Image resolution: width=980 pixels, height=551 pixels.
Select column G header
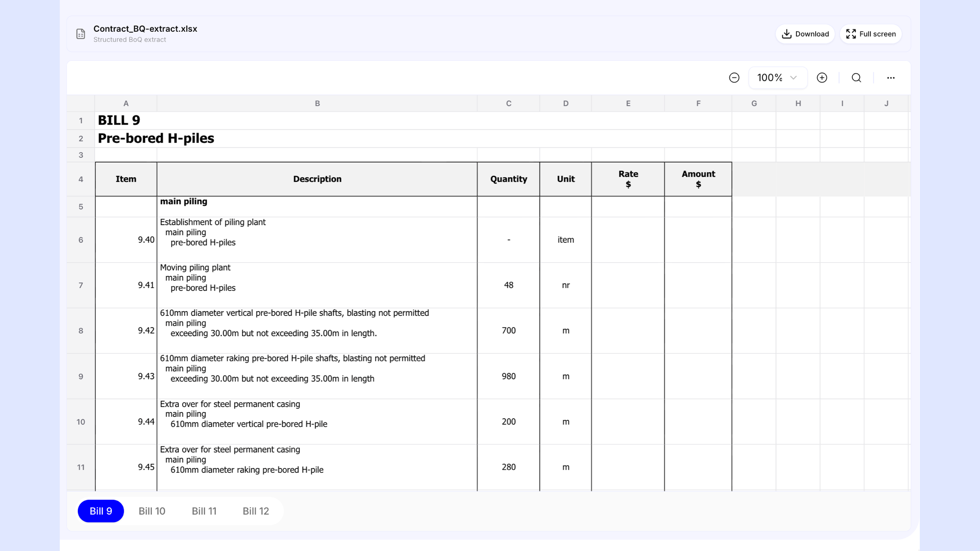click(754, 104)
